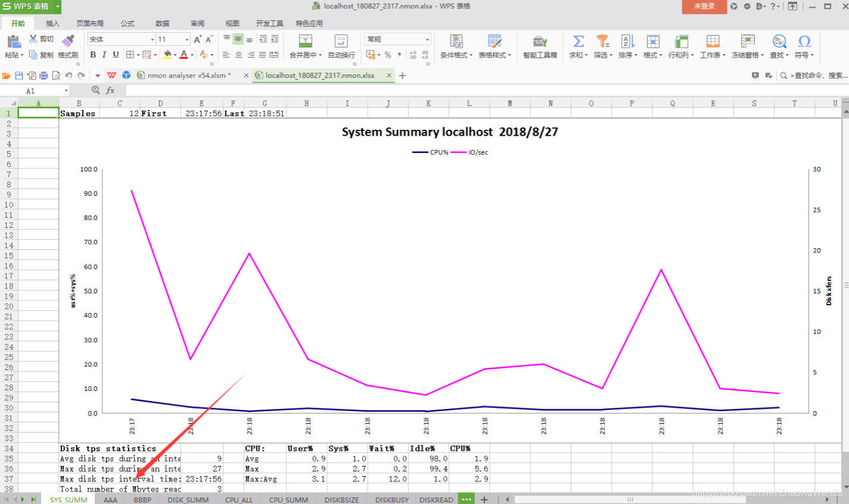Open a new document tab with plus
Viewport: 849px width, 504px height.
click(x=402, y=76)
